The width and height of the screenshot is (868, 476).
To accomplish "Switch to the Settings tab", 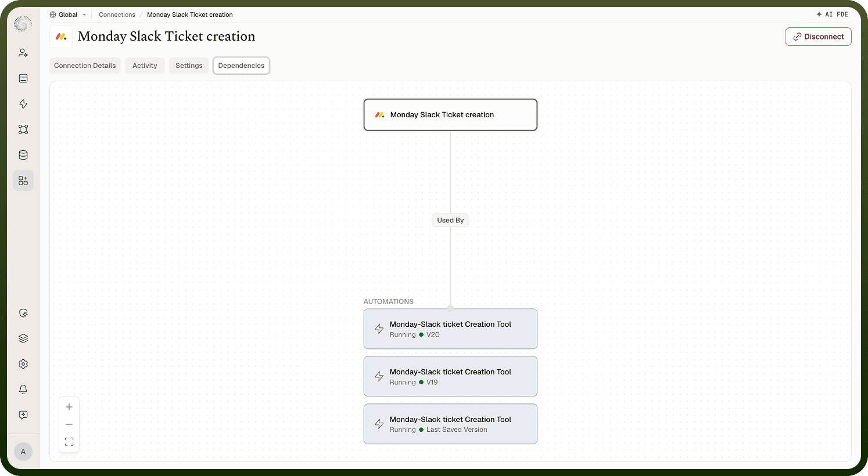I will coord(189,66).
